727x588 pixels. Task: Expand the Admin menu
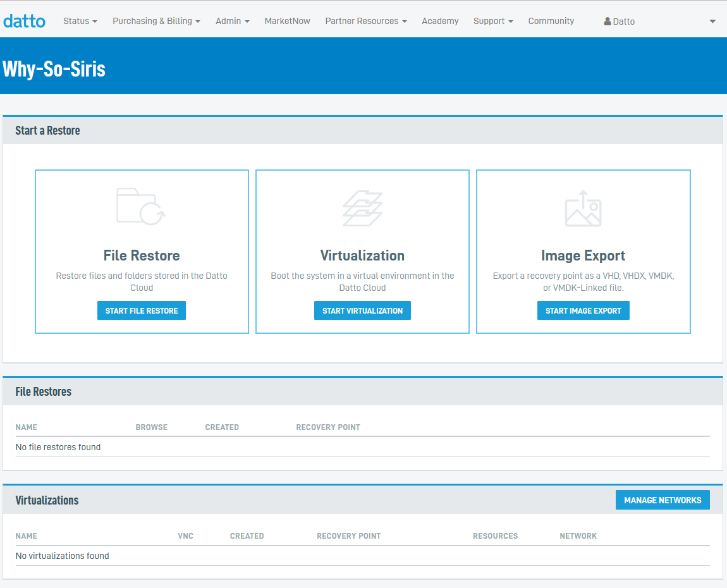pos(232,21)
